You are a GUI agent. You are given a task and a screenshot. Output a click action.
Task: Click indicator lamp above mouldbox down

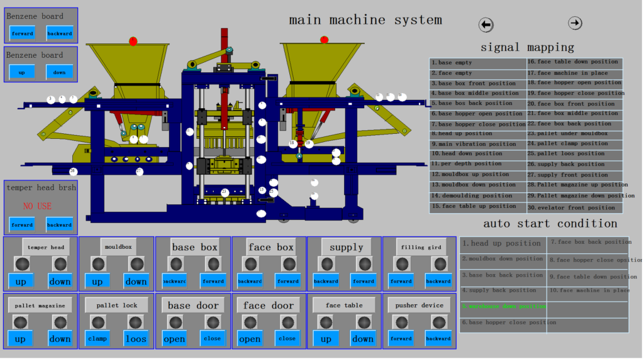point(136,265)
